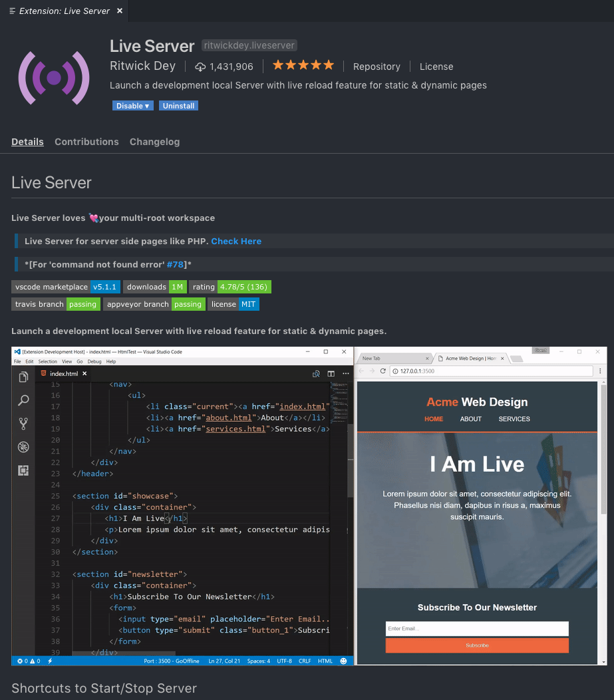The height and width of the screenshot is (700, 614).
Task: Open issue #78 link
Action: click(x=176, y=264)
